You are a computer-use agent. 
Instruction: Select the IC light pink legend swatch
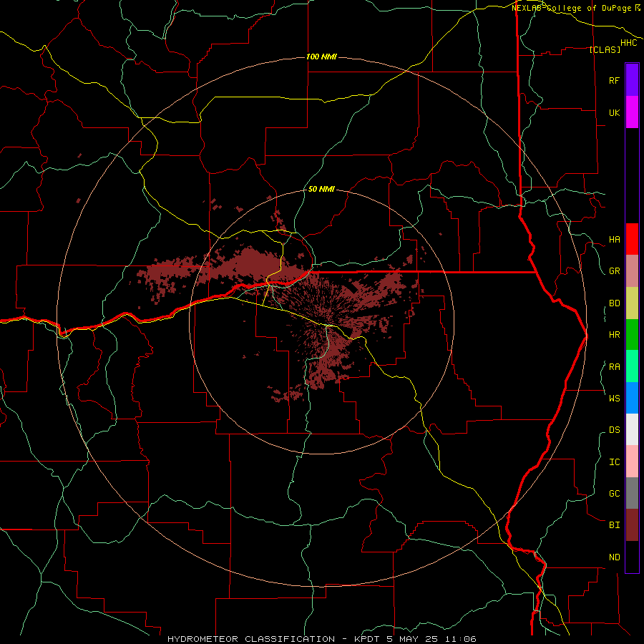coord(632,462)
